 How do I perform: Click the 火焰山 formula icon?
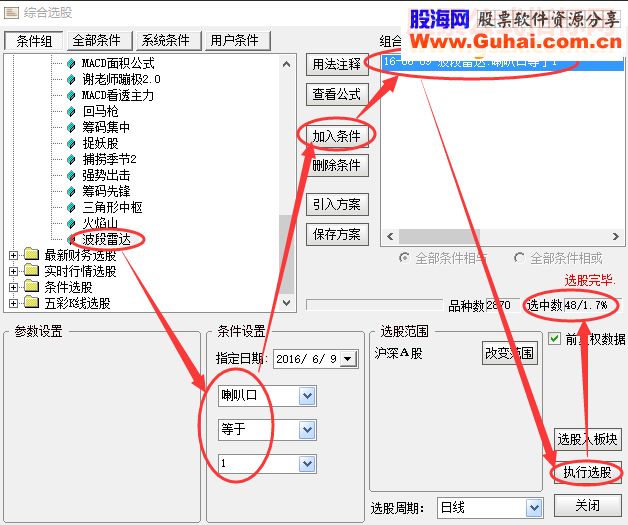(x=71, y=223)
